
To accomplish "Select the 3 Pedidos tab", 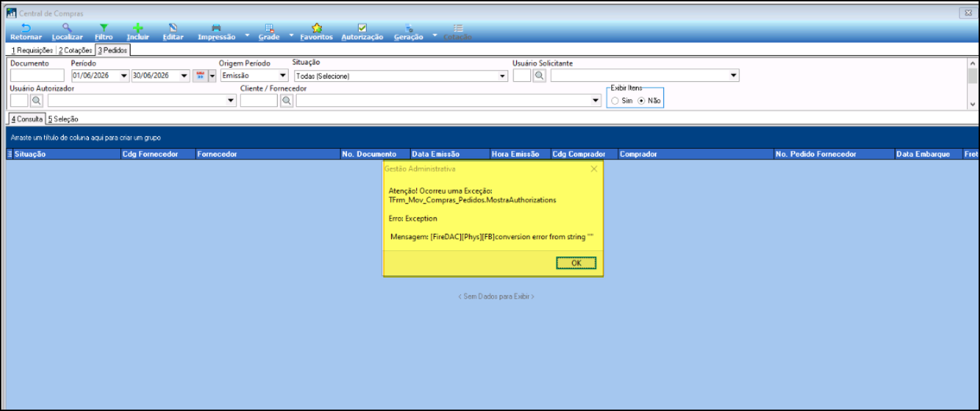I will [x=113, y=50].
